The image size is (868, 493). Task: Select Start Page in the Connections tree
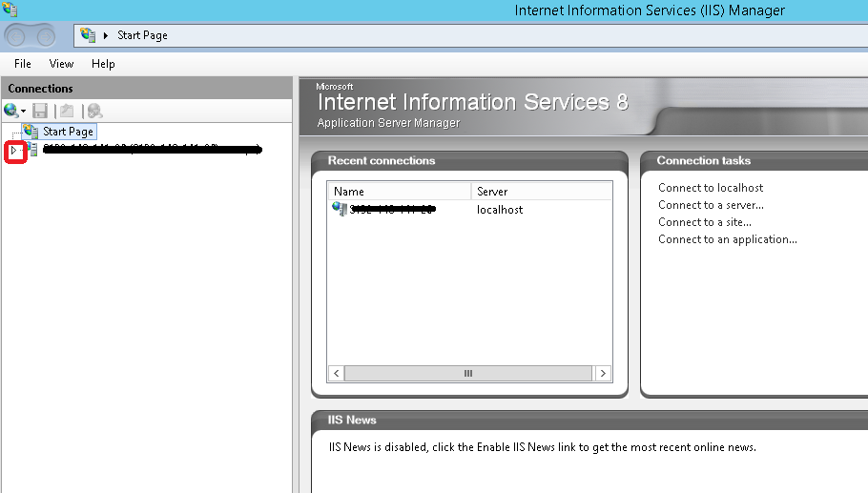(68, 132)
